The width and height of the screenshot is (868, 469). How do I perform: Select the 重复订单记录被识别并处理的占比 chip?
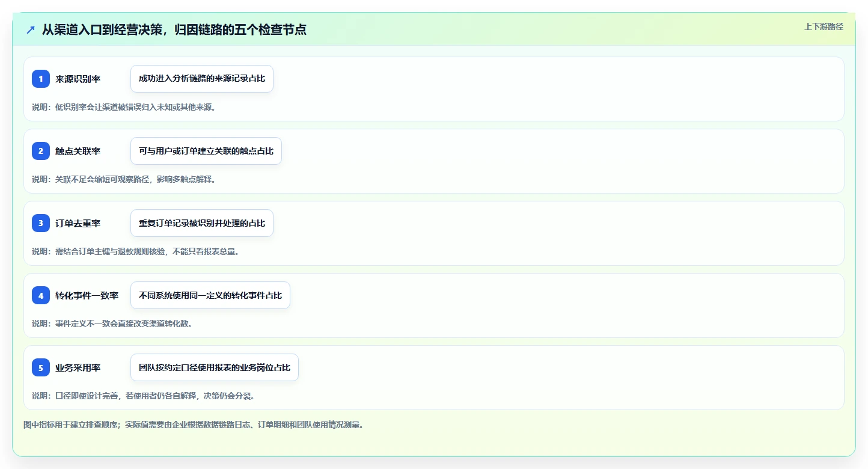click(x=202, y=223)
